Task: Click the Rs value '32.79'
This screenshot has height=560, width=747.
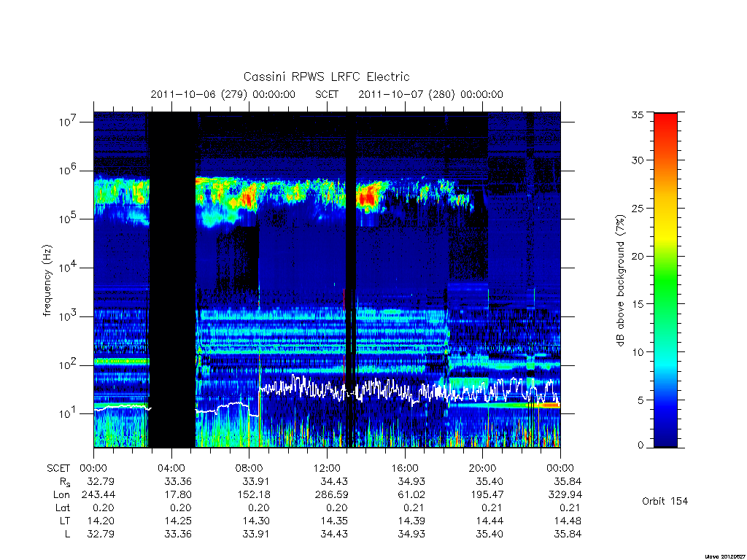Action: [x=101, y=481]
